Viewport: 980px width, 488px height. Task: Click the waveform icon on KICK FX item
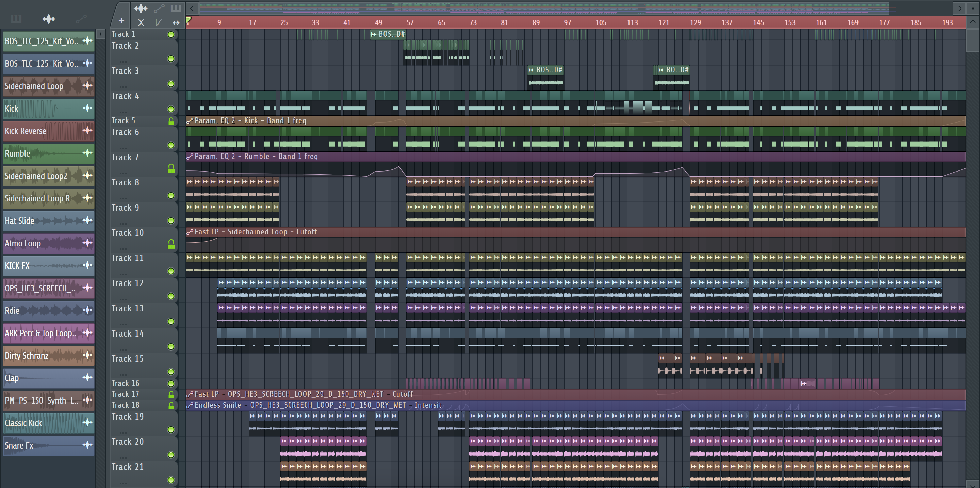coord(87,265)
